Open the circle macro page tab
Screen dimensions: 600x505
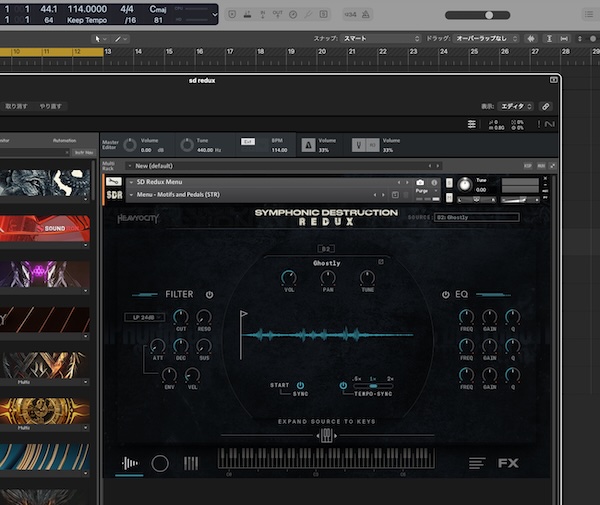pos(160,464)
